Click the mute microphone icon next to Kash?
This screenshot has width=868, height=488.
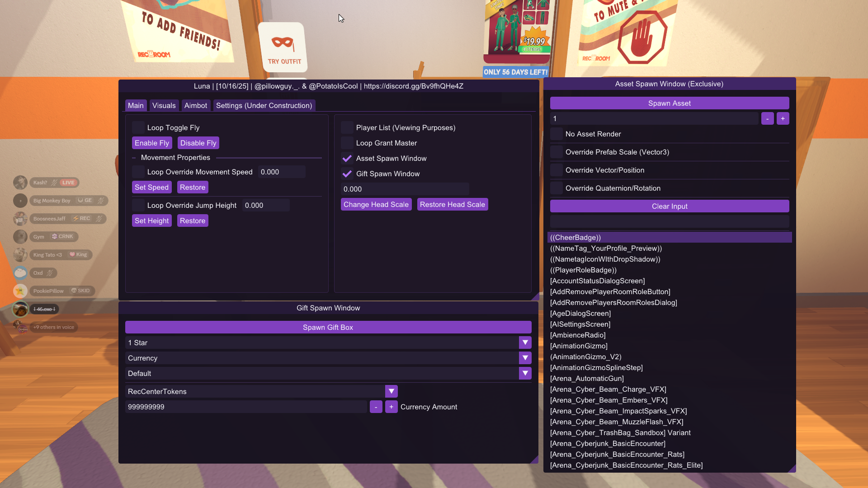tap(53, 183)
